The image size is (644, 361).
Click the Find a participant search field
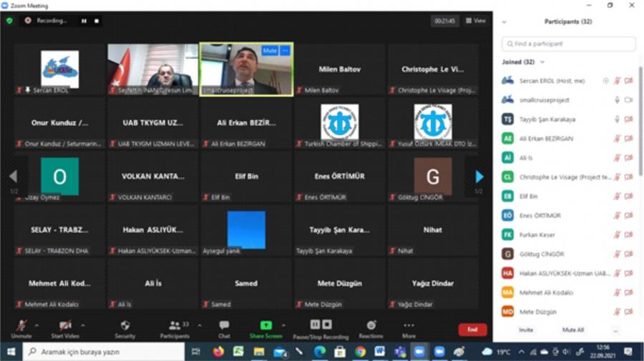[x=569, y=44]
